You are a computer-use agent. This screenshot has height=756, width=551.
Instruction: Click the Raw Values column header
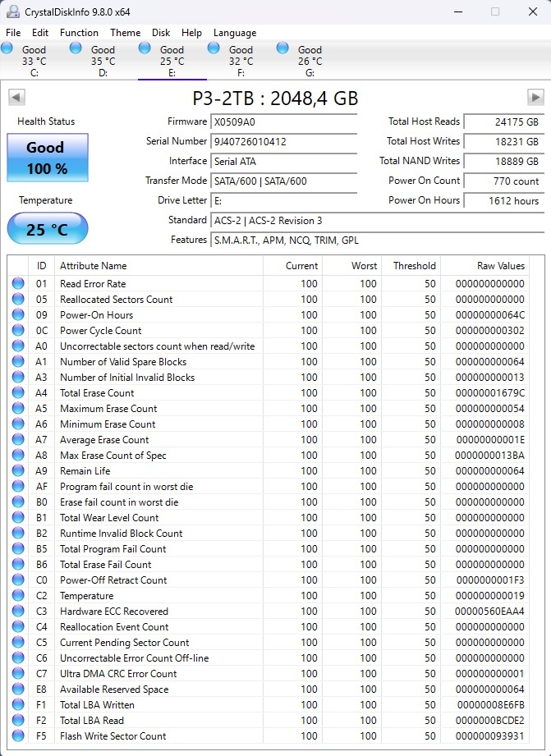tap(485, 266)
